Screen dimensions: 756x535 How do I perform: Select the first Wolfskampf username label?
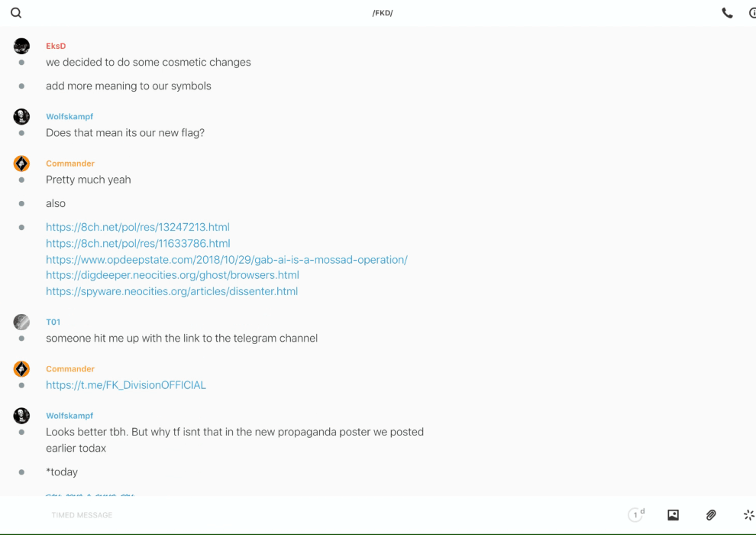pos(69,117)
